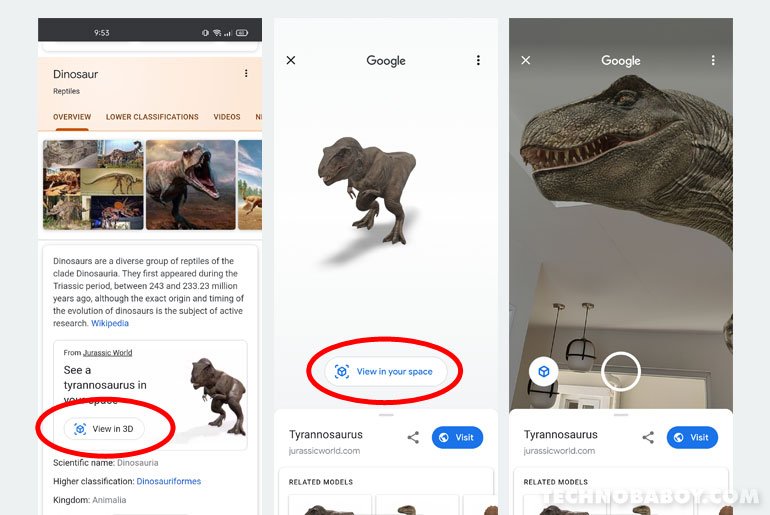
Task: Tap jurassicworld.com in AR screen
Action: (559, 451)
